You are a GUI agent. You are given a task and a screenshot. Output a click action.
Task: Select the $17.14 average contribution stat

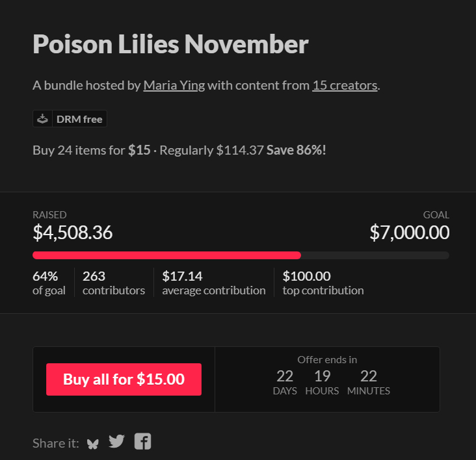213,283
